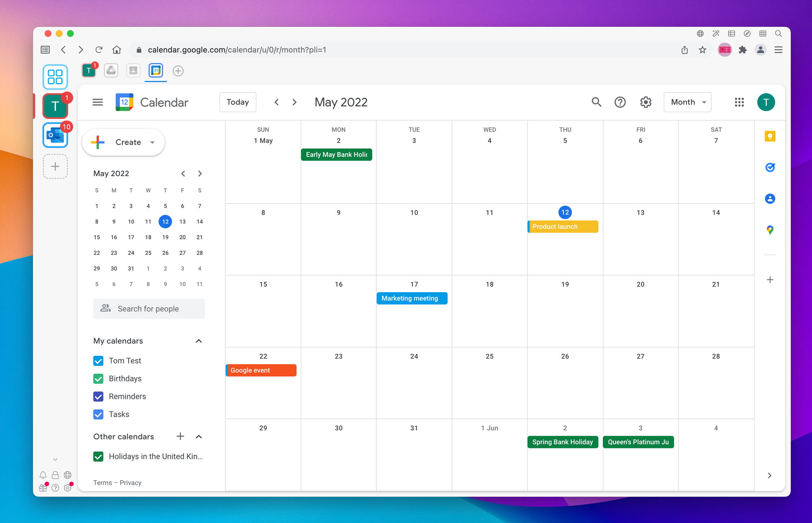
Task: Select May 12 on the mini calendar
Action: (x=165, y=221)
